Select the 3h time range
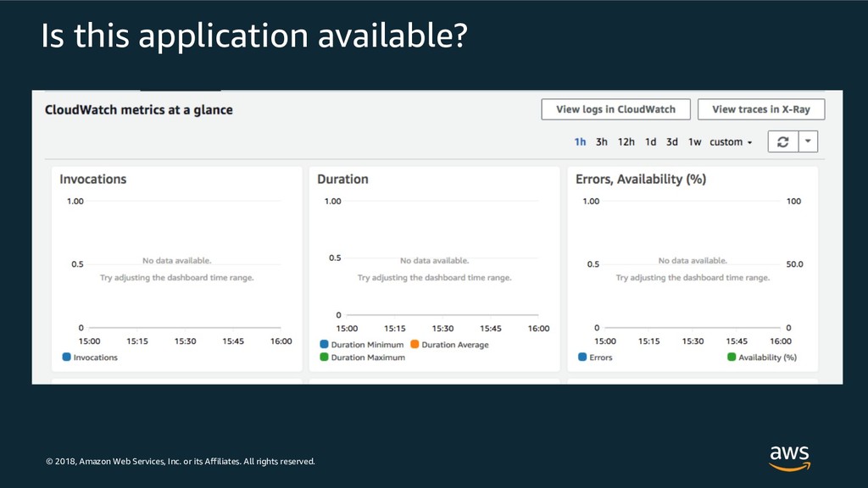This screenshot has width=868, height=488. click(x=602, y=142)
